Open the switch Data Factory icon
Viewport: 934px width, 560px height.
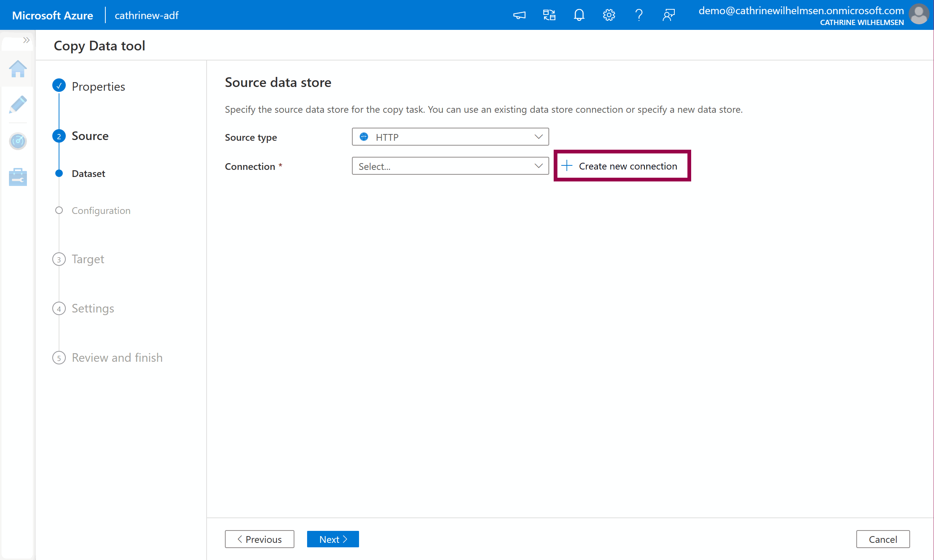549,15
